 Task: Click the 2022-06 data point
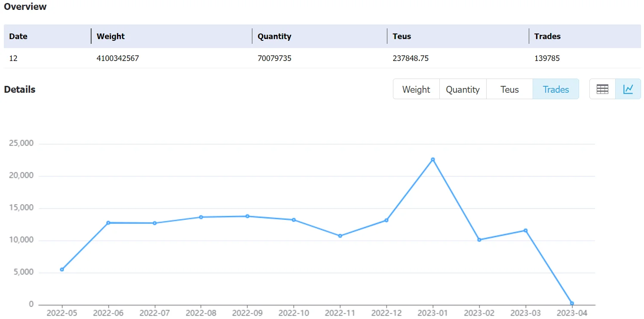(108, 223)
